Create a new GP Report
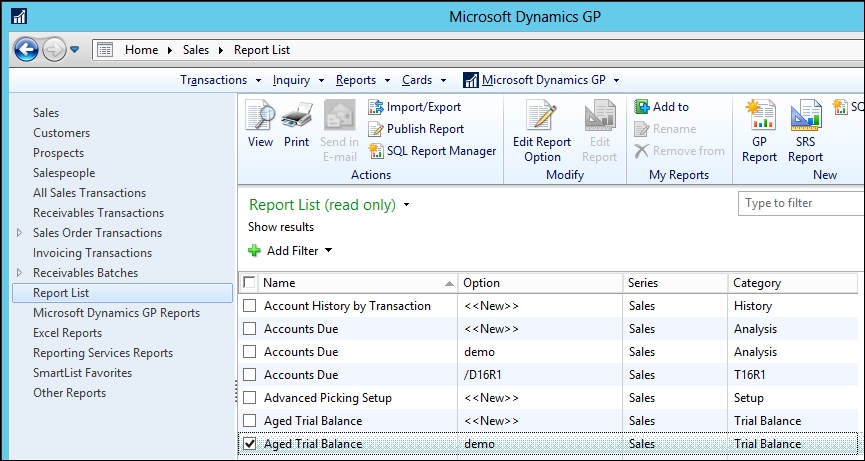 759,131
